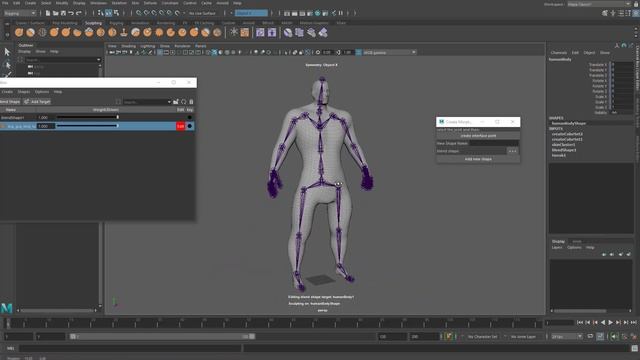Select blendShape1 in the Channel Box inputs

(x=564, y=150)
